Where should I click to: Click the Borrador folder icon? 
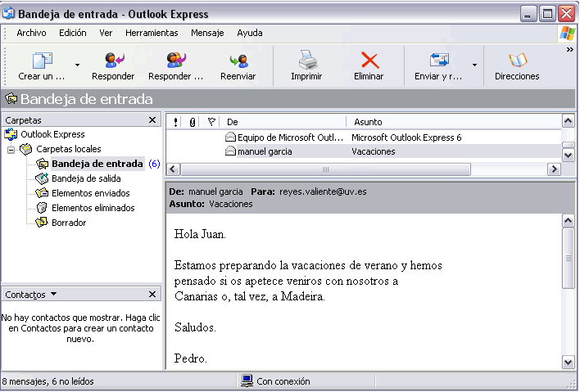(x=42, y=223)
